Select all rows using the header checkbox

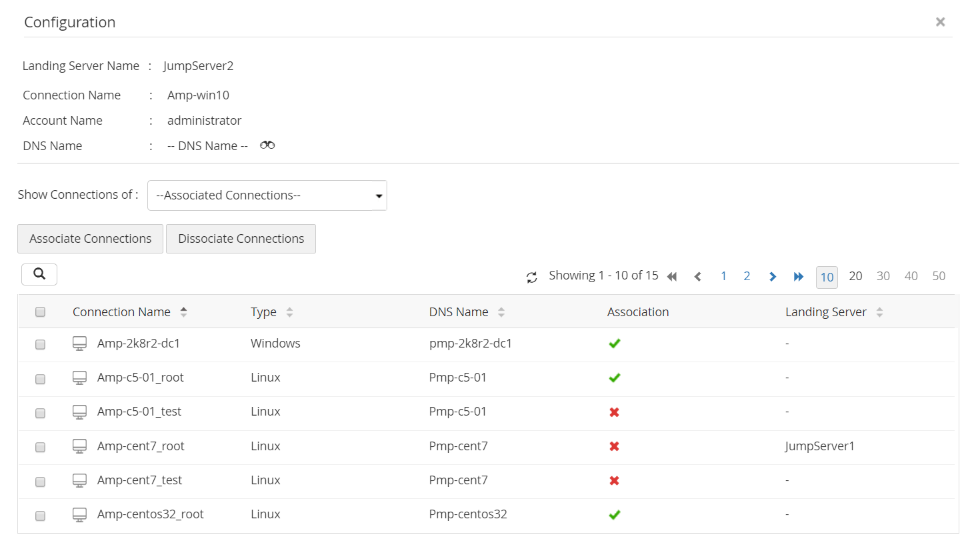40,312
